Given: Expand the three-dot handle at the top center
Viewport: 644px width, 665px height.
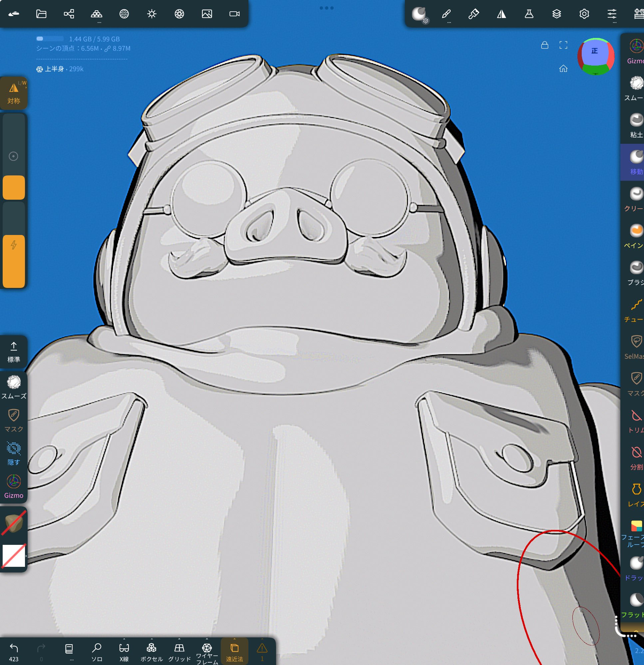Looking at the screenshot, I should (x=327, y=8).
